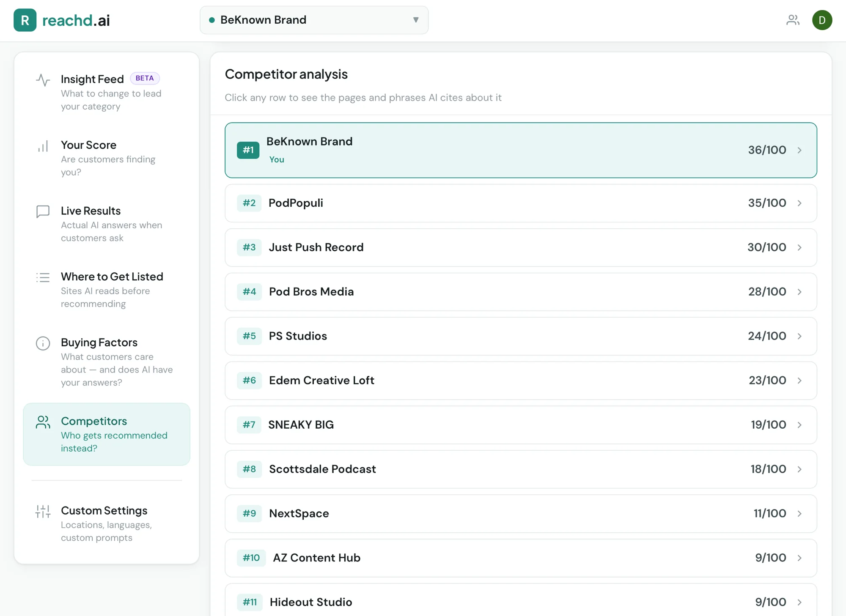Expand the Pod Bros Media row chevron
This screenshot has height=616, width=846.
coord(799,292)
